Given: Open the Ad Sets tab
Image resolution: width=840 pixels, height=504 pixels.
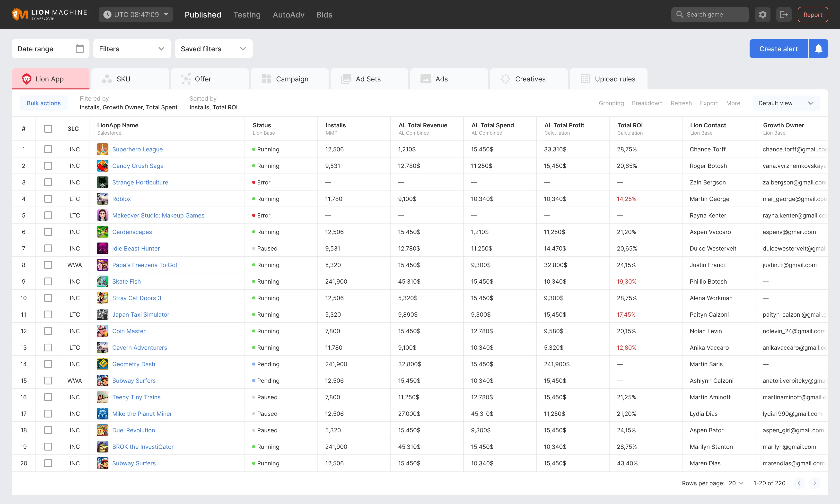Looking at the screenshot, I should 369,79.
